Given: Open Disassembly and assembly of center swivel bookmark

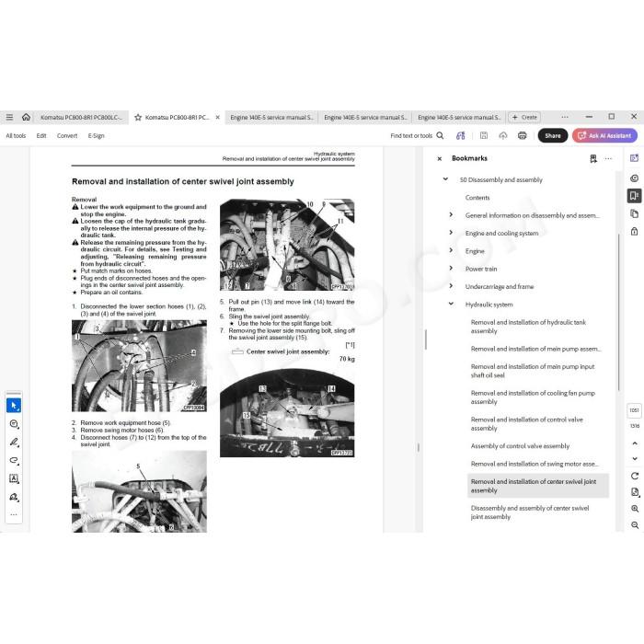Looking at the screenshot, I should [x=530, y=512].
